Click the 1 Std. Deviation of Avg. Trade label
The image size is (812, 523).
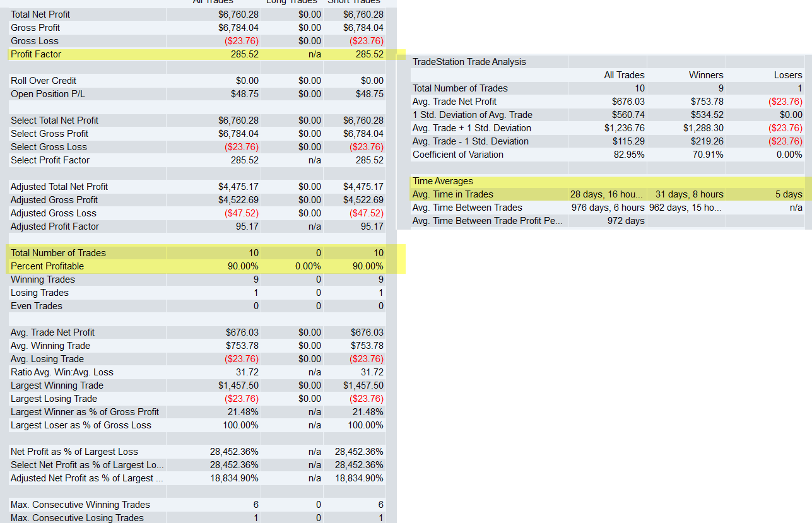(472, 115)
